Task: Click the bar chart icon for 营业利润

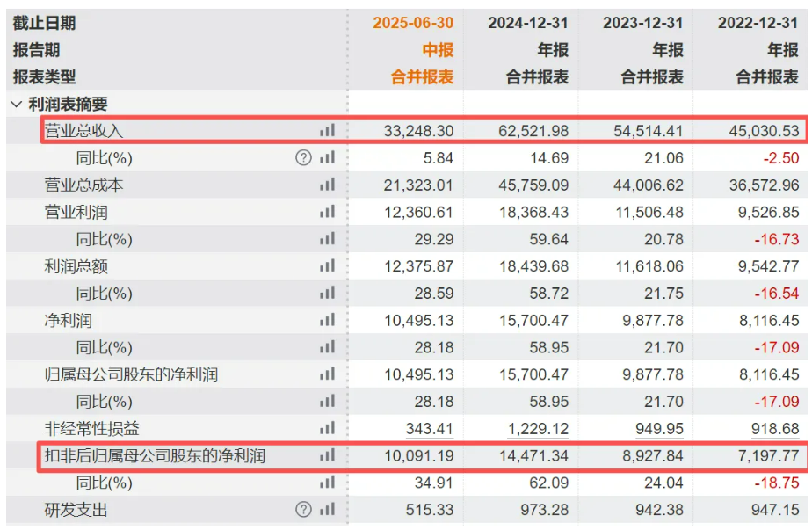Action: pyautogui.click(x=327, y=212)
